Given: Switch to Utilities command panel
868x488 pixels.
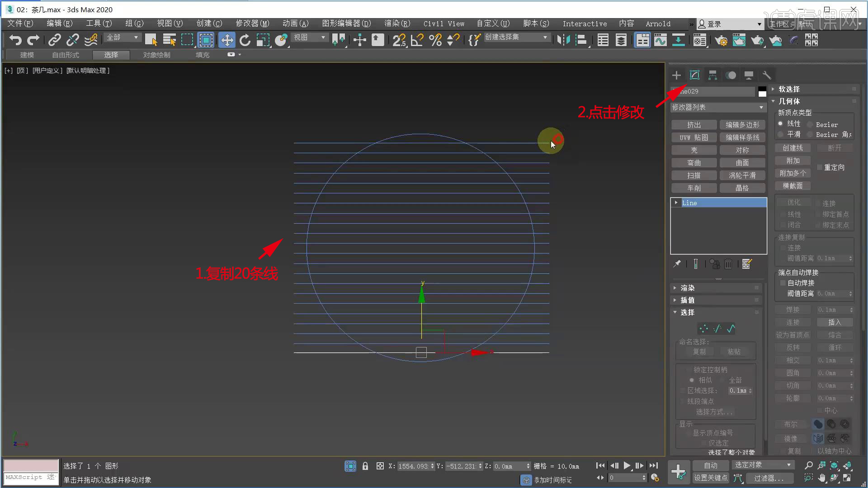Looking at the screenshot, I should 767,75.
